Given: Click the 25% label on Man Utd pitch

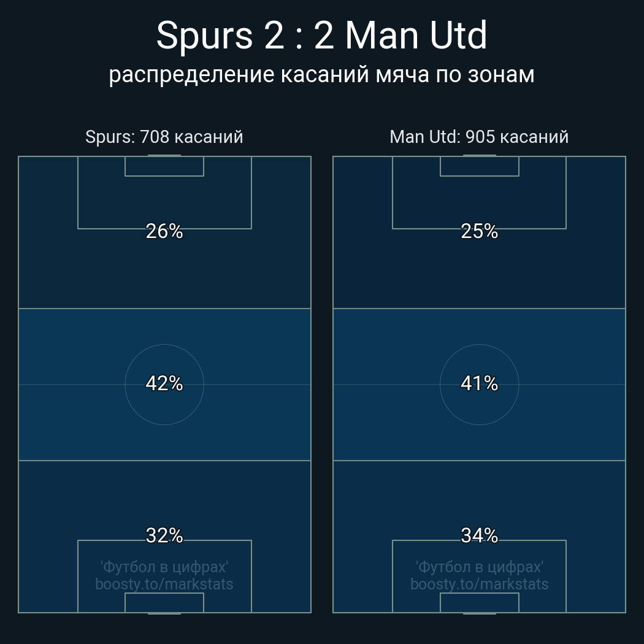Looking at the screenshot, I should click(x=479, y=231).
